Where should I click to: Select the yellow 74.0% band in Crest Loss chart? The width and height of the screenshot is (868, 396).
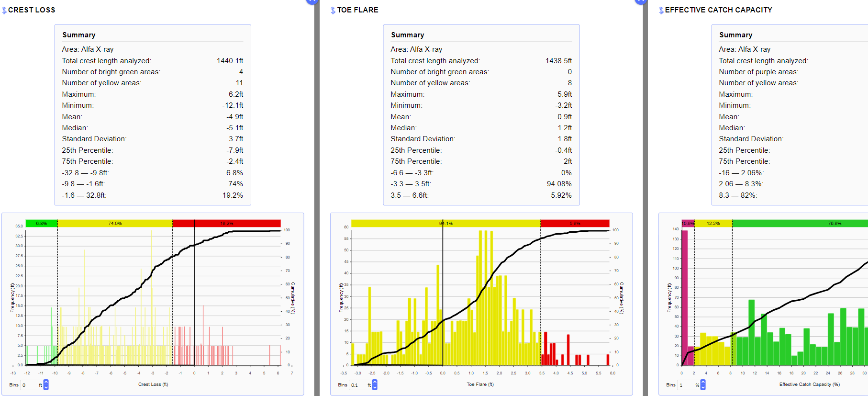click(x=115, y=224)
